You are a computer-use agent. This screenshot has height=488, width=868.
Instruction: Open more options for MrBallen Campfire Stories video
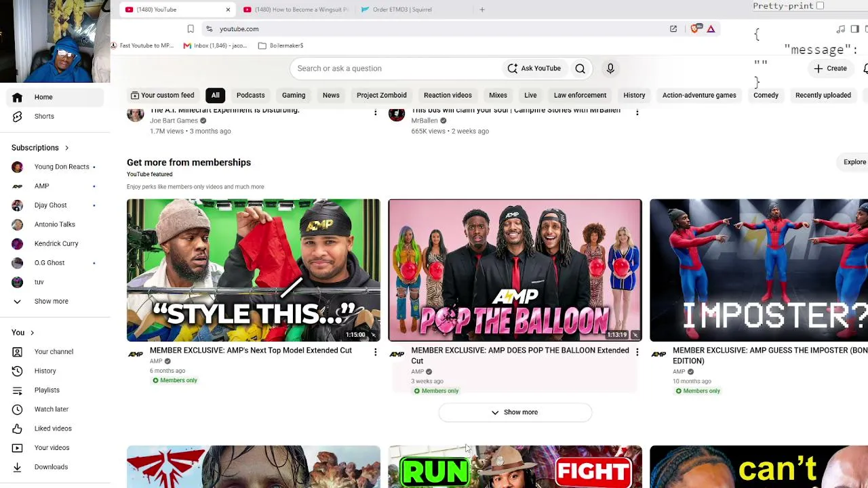click(637, 112)
